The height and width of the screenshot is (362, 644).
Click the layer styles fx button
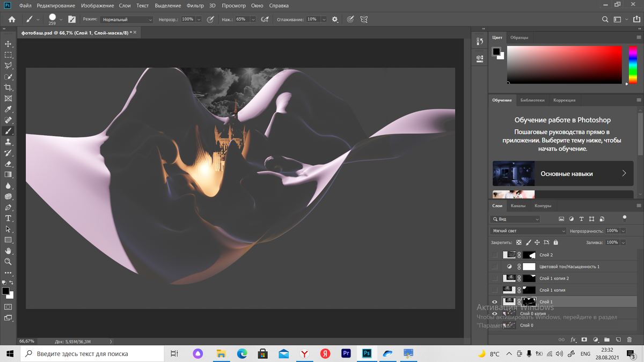573,339
